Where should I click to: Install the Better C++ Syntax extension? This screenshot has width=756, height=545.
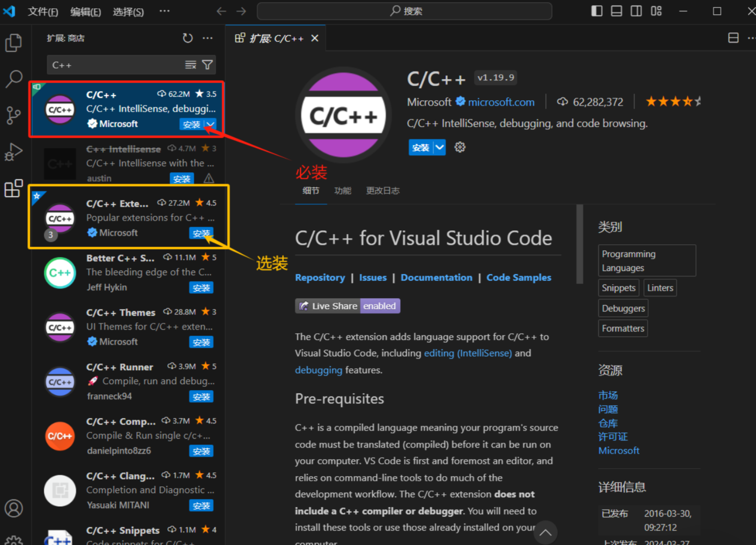(201, 287)
